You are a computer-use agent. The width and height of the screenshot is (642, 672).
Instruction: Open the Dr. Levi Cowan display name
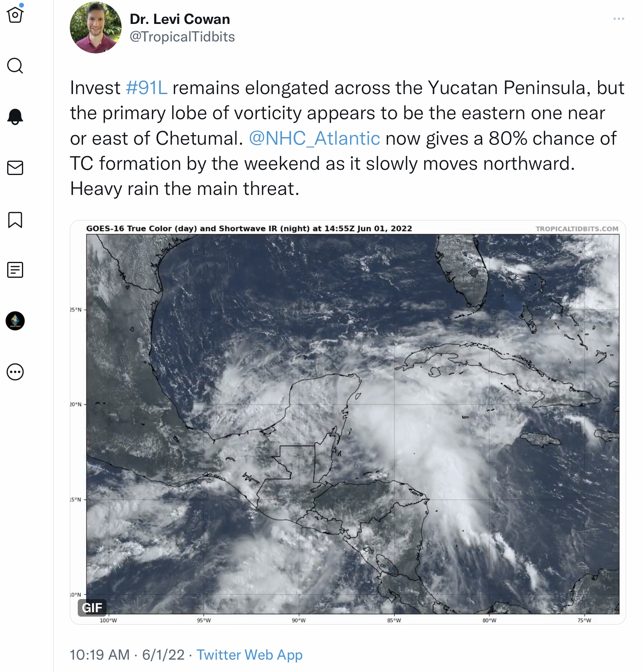[x=180, y=19]
